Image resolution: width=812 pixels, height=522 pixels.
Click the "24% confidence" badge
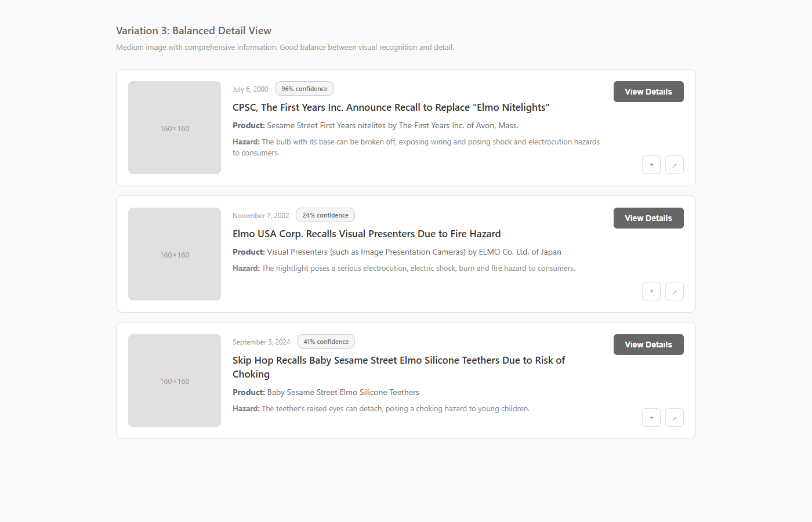coord(325,215)
